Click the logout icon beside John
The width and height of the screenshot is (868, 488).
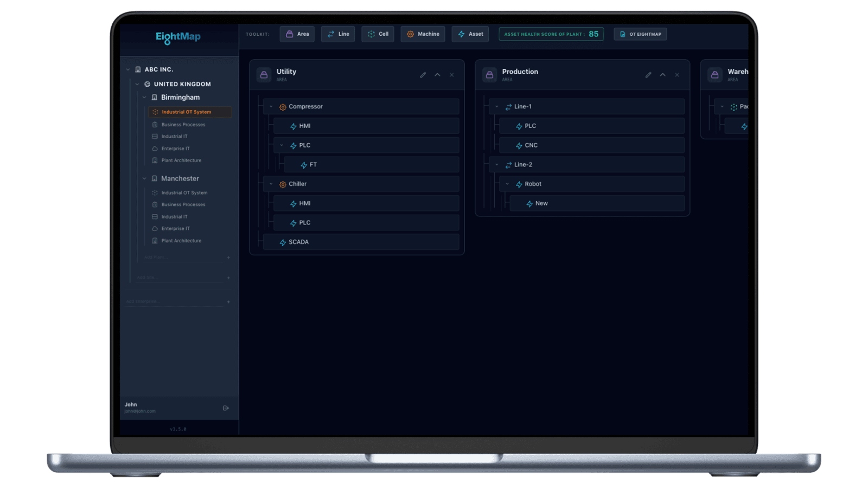tap(226, 408)
